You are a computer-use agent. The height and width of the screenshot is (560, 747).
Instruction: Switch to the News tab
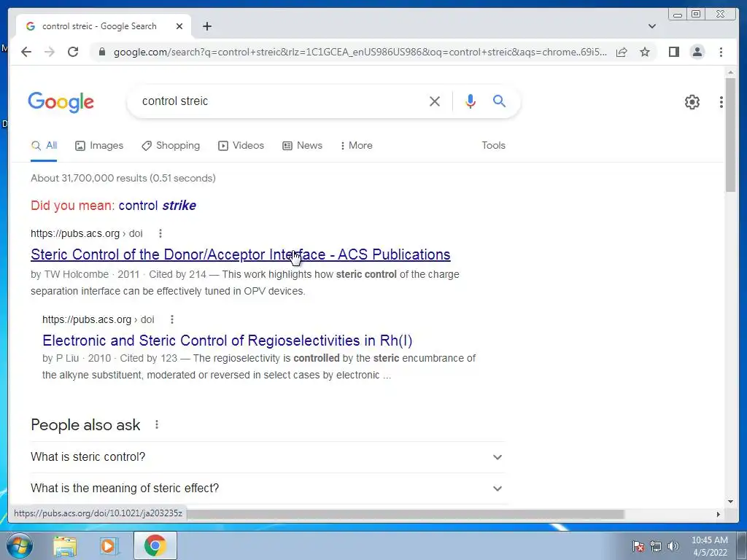click(302, 146)
